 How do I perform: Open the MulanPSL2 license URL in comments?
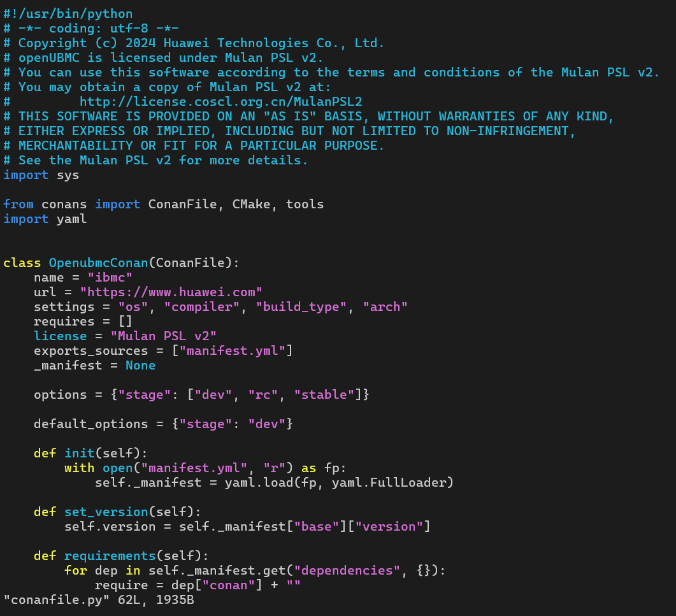tap(221, 101)
